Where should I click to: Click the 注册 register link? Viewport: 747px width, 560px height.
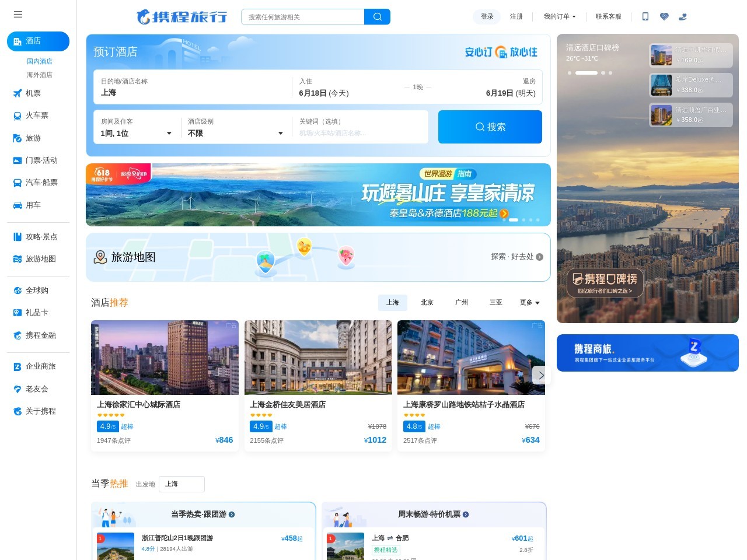point(516,17)
